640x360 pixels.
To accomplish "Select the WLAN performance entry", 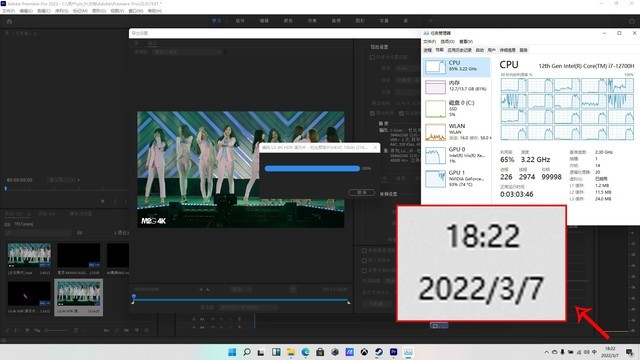I will pos(456,132).
